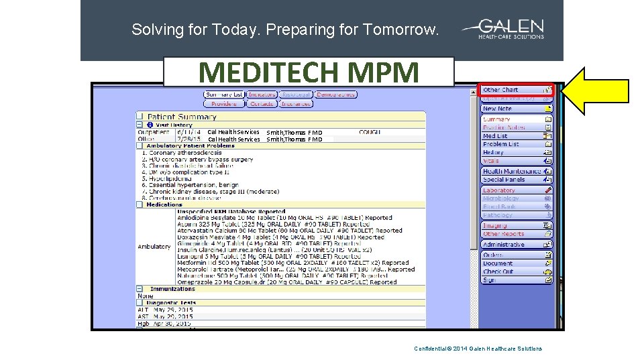This screenshot has height=362, width=644.
Task: Open the Summary folder icon in the sidebar
Action: pyautogui.click(x=548, y=119)
